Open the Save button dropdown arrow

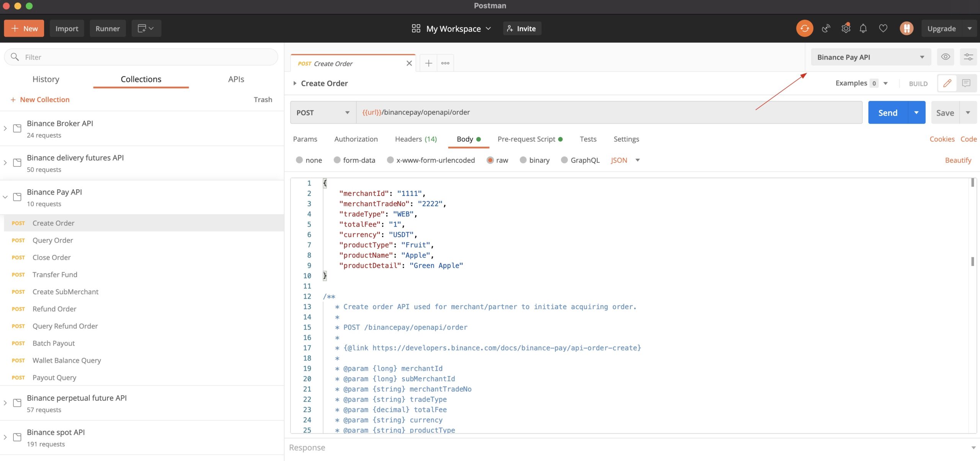pyautogui.click(x=968, y=112)
